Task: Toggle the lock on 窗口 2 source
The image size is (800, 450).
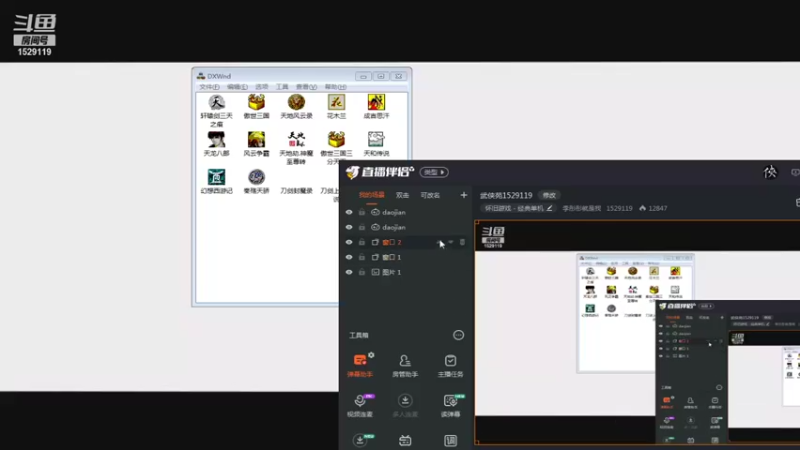Action: pyautogui.click(x=362, y=242)
